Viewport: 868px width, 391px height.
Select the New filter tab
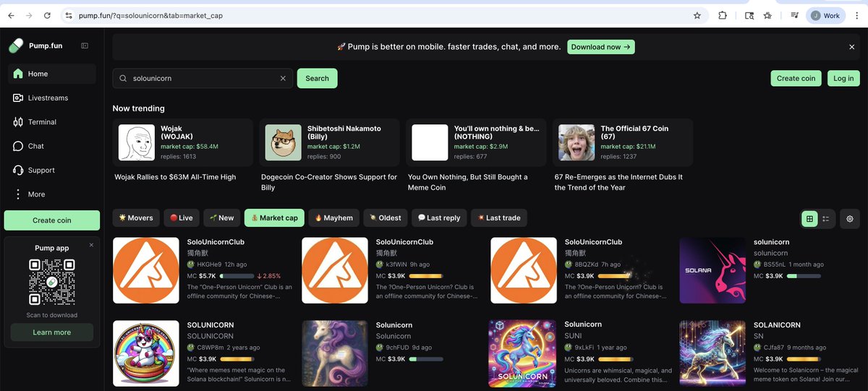point(221,218)
